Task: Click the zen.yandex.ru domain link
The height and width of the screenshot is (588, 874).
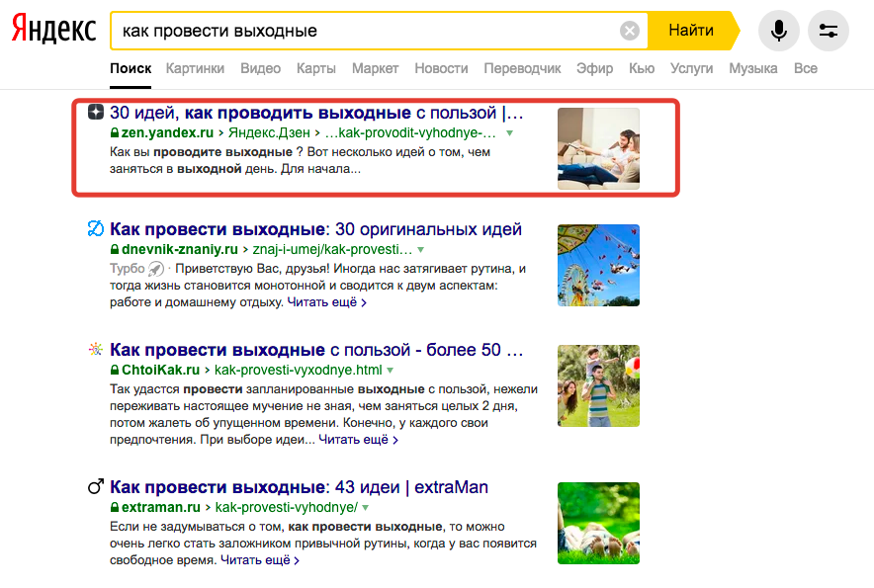Action: pyautogui.click(x=167, y=132)
